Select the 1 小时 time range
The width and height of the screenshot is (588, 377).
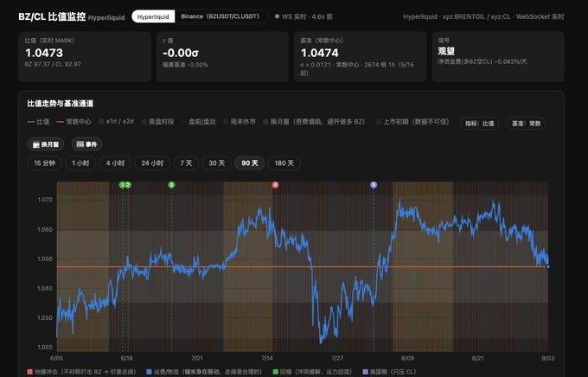tap(80, 163)
